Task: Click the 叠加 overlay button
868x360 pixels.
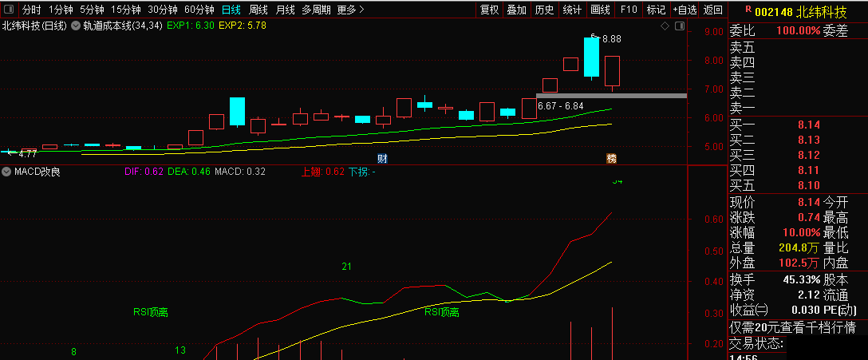Action: [x=516, y=10]
